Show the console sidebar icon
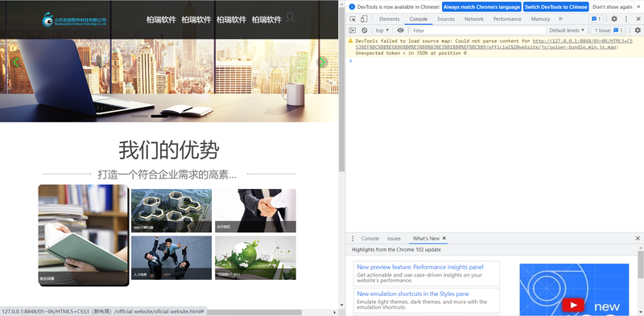644x316 pixels. (353, 31)
